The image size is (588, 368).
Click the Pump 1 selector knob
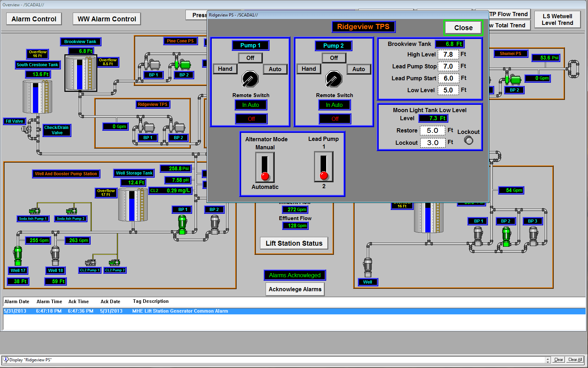tap(250, 79)
